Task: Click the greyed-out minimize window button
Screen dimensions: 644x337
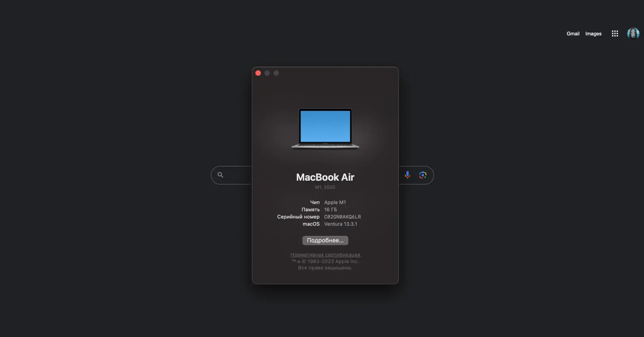Action: click(267, 73)
